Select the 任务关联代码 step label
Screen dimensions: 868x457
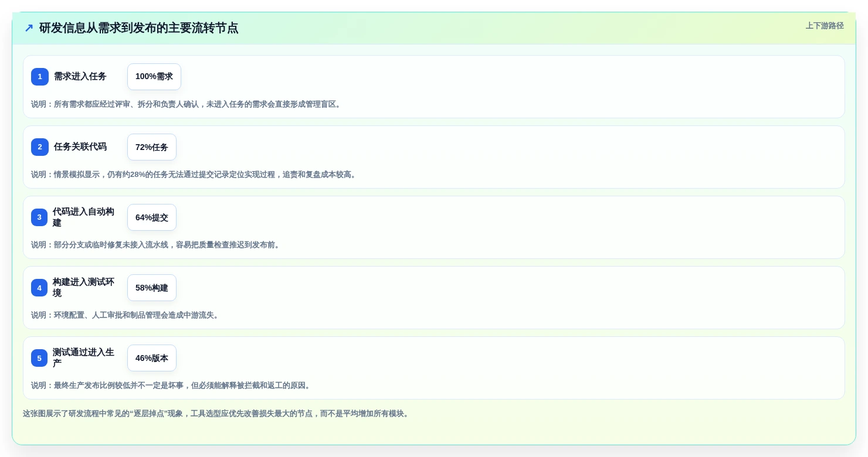(x=80, y=147)
